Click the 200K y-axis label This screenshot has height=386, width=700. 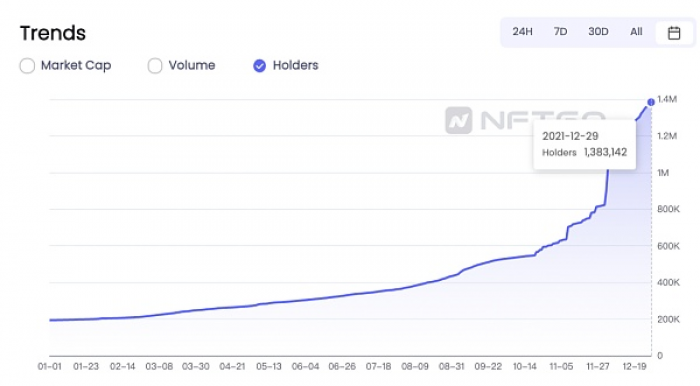[668, 319]
